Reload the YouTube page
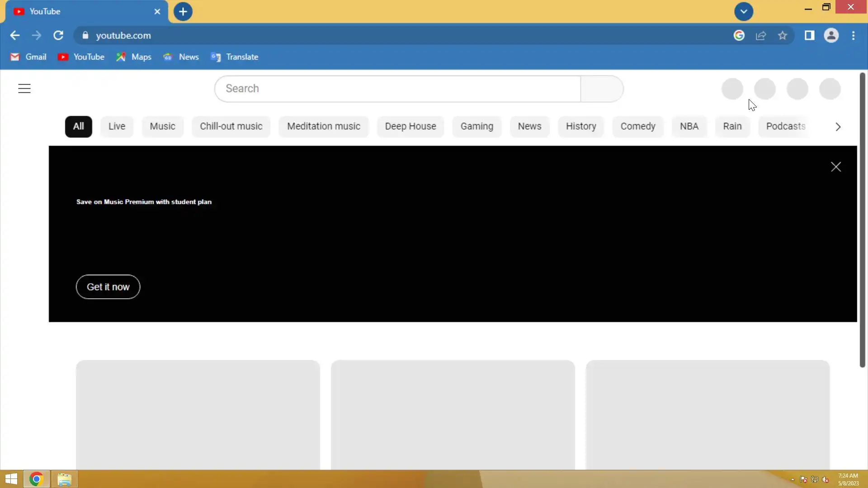 pyautogui.click(x=58, y=35)
